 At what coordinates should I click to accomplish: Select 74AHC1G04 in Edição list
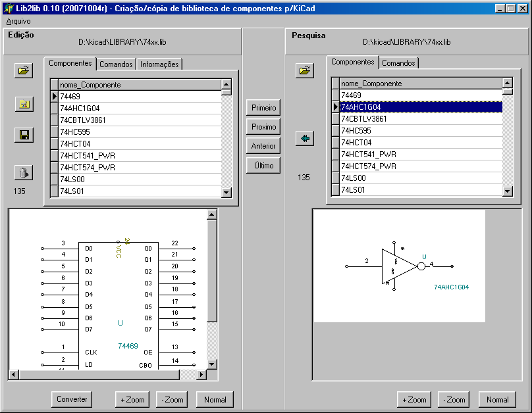pos(140,109)
